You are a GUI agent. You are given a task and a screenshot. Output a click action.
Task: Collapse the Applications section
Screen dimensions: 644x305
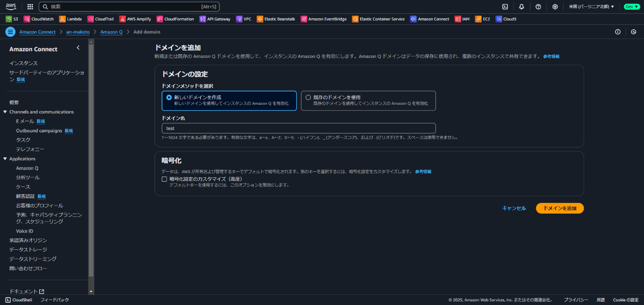[5, 159]
